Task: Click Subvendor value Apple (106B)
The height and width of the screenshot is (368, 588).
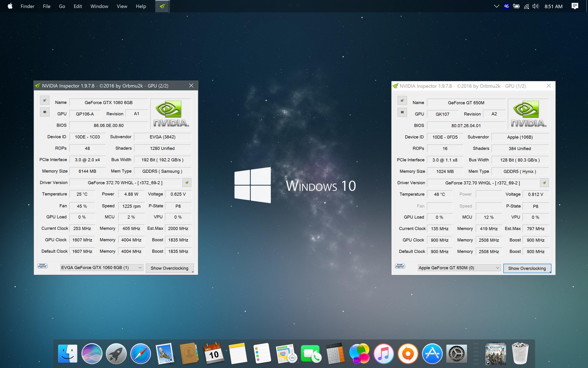Action: 520,137
